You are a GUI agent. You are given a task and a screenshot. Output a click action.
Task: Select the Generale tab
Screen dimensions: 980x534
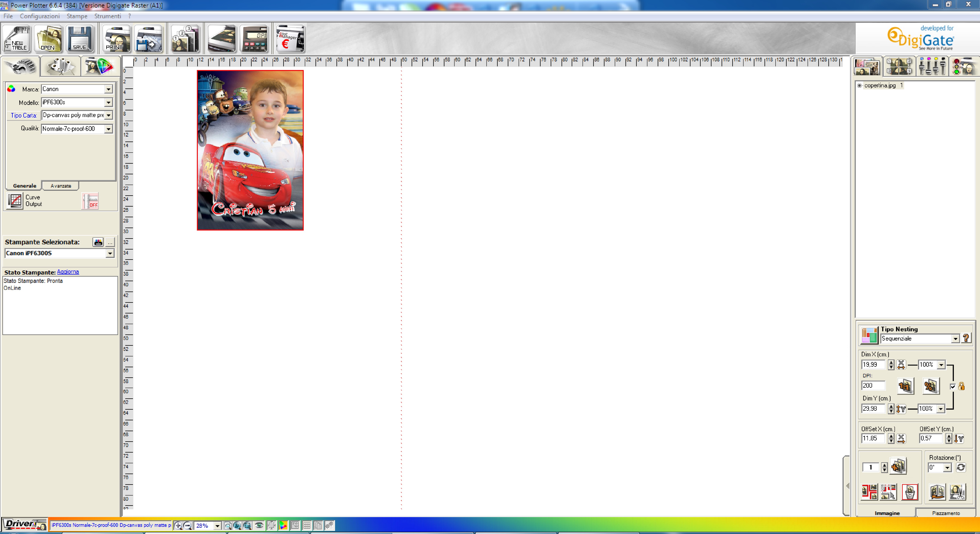coord(24,186)
